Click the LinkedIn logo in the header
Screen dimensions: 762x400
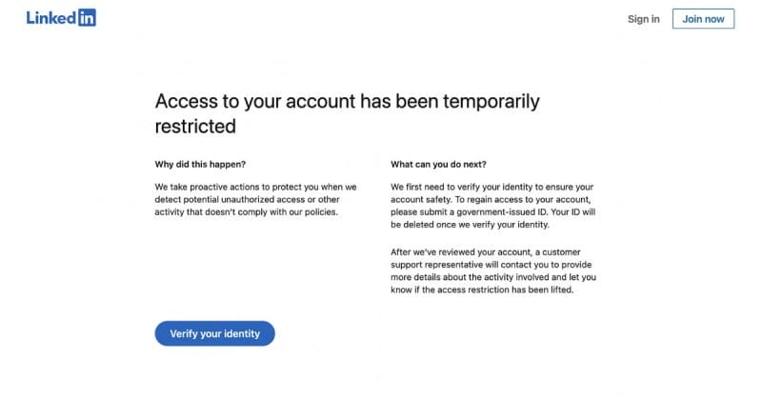pos(61,18)
